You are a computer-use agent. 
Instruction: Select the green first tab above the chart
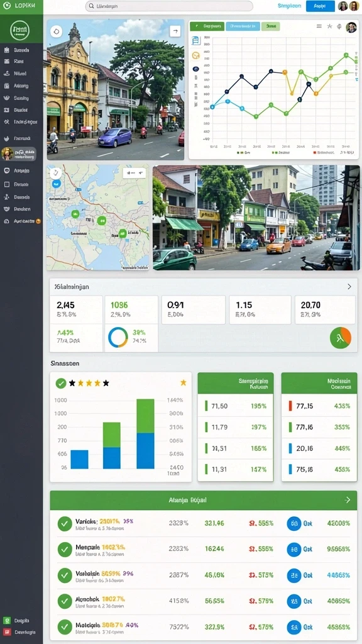207,26
